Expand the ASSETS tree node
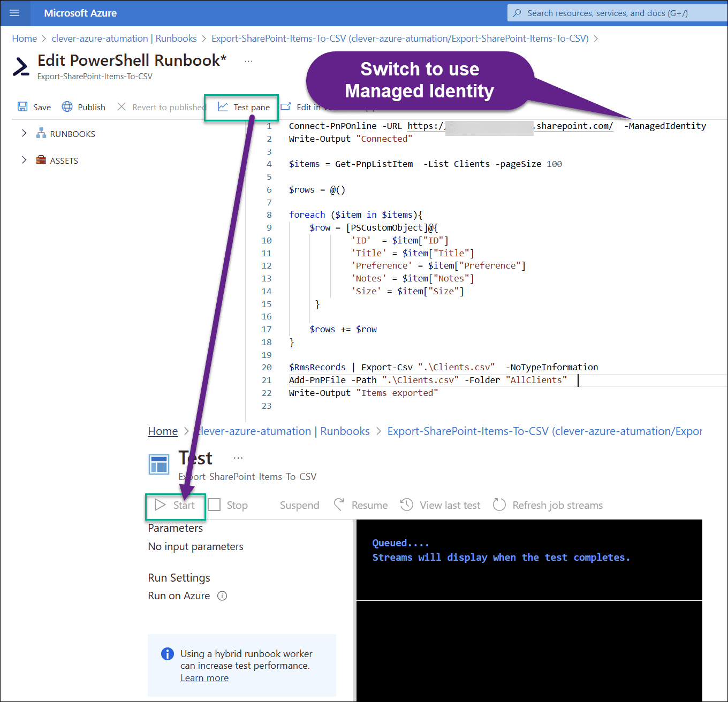The height and width of the screenshot is (702, 728). click(24, 160)
